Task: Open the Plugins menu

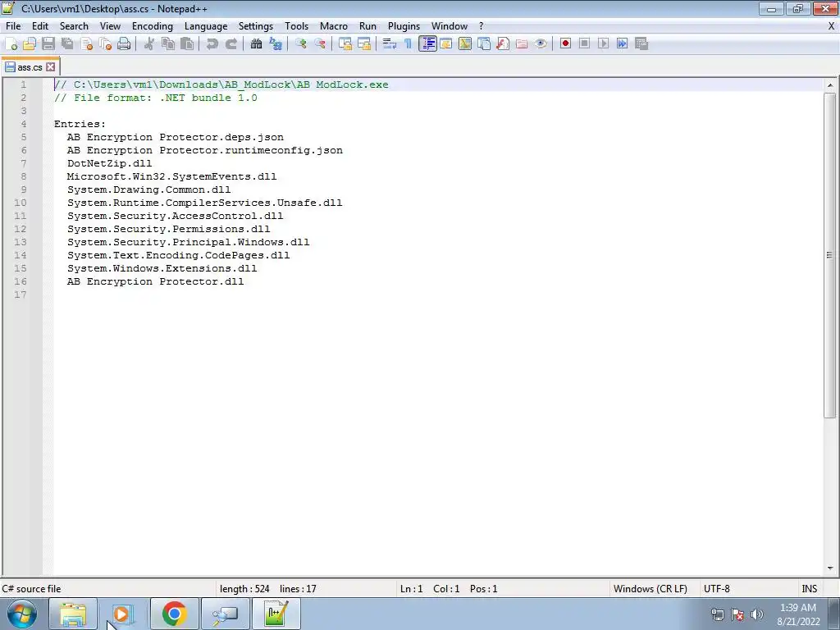Action: click(404, 26)
